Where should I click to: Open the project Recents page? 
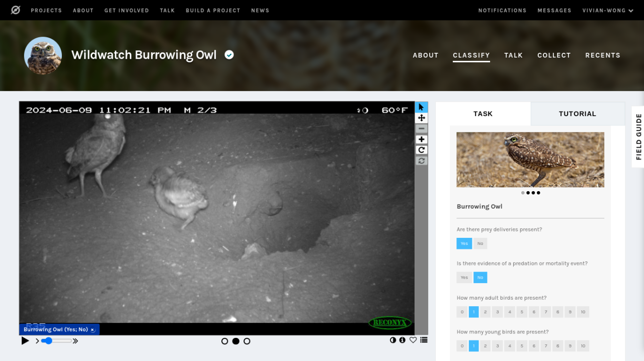(x=603, y=55)
